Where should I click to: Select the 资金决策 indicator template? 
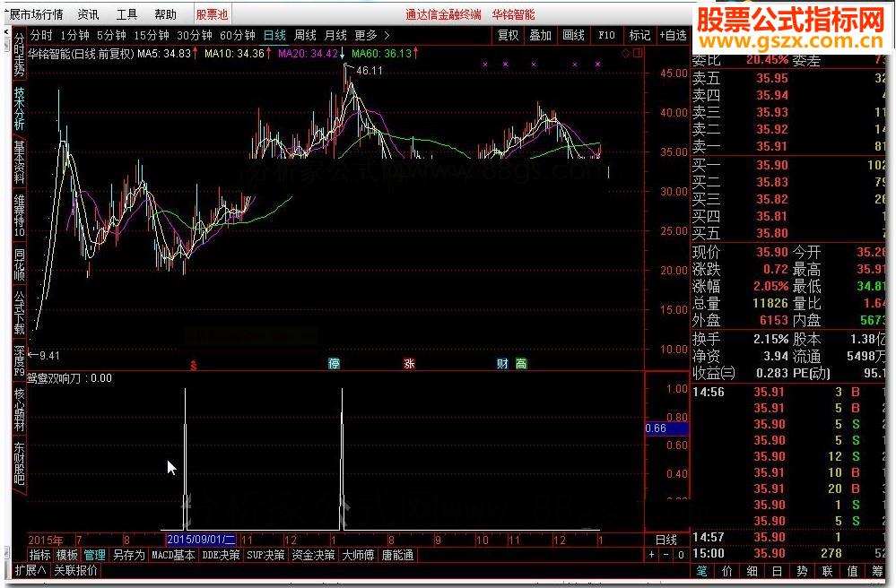click(x=314, y=555)
